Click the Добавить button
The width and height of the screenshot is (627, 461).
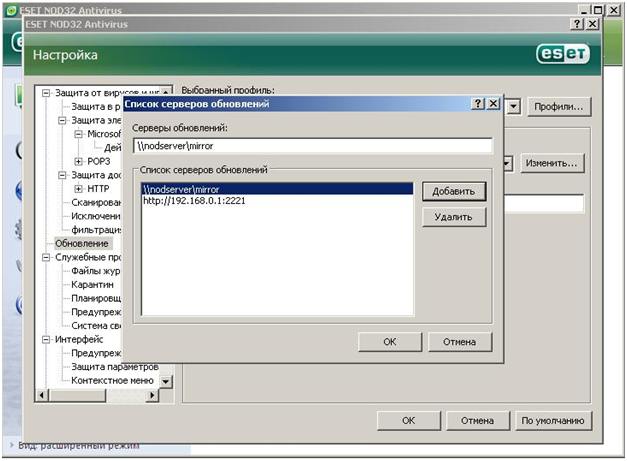coord(454,192)
